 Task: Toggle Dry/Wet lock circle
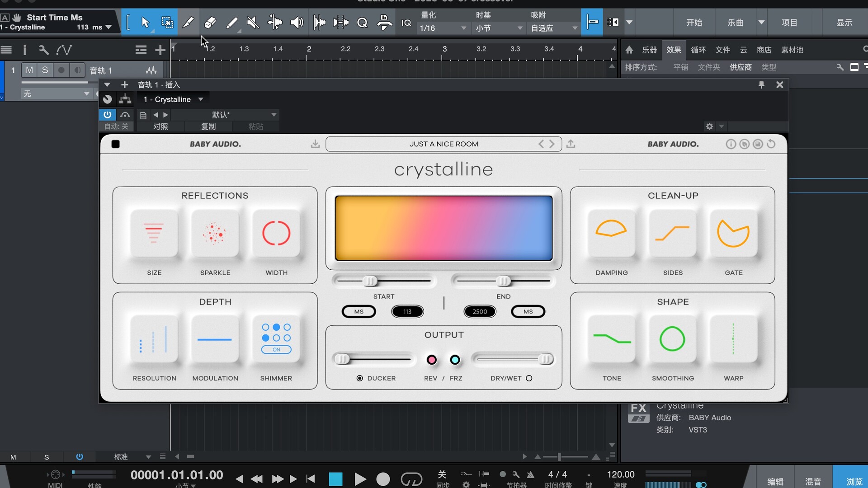529,378
